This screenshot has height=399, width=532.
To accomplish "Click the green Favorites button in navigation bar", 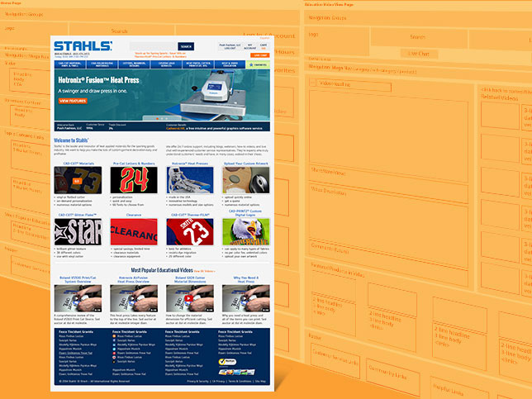I will pyautogui.click(x=259, y=64).
